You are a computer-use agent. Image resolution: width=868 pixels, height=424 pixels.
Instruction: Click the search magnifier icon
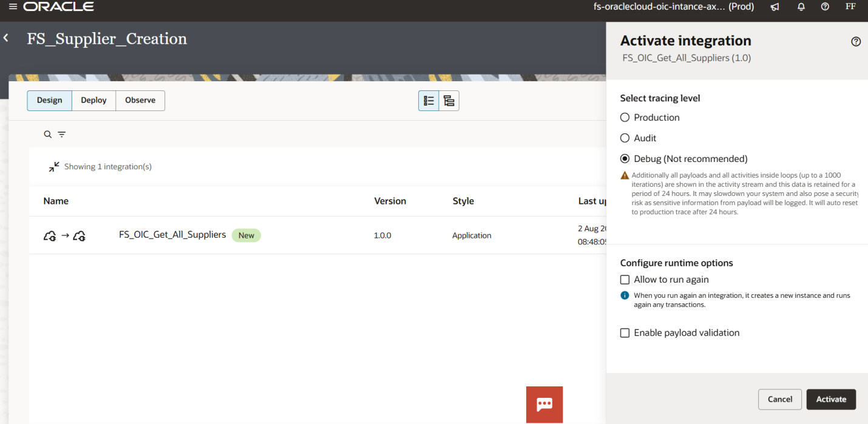point(47,135)
